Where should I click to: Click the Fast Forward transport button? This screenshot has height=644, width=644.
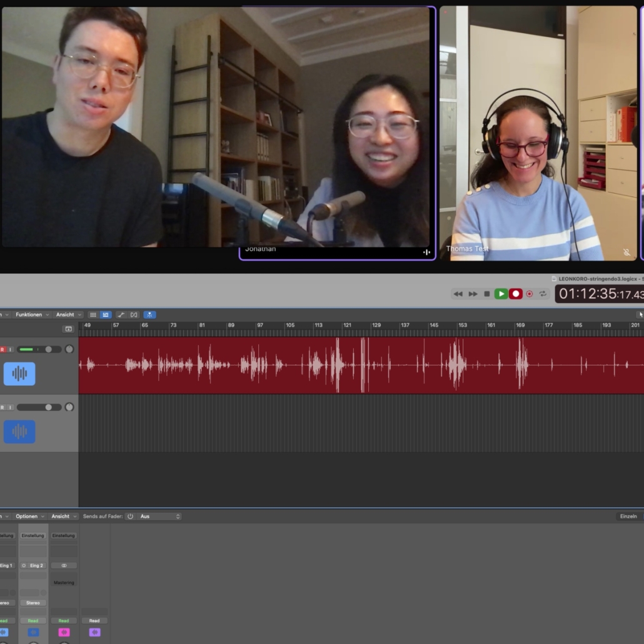[x=473, y=294]
